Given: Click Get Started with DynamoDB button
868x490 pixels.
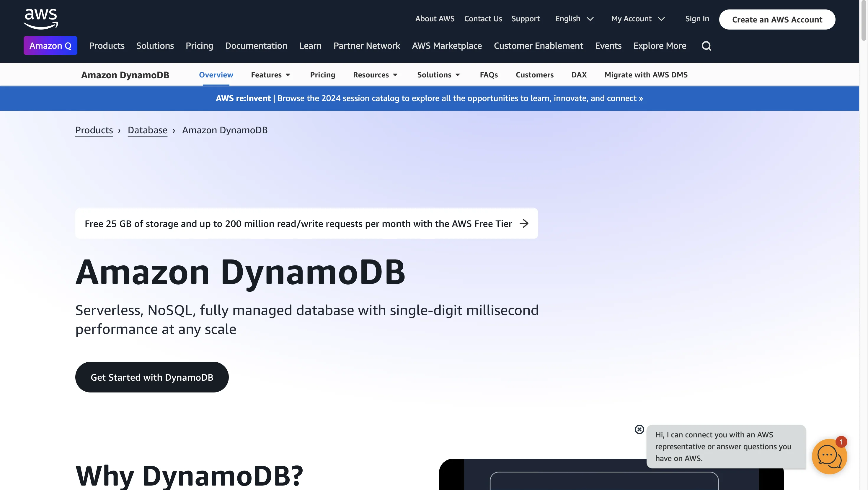Looking at the screenshot, I should pos(151,377).
